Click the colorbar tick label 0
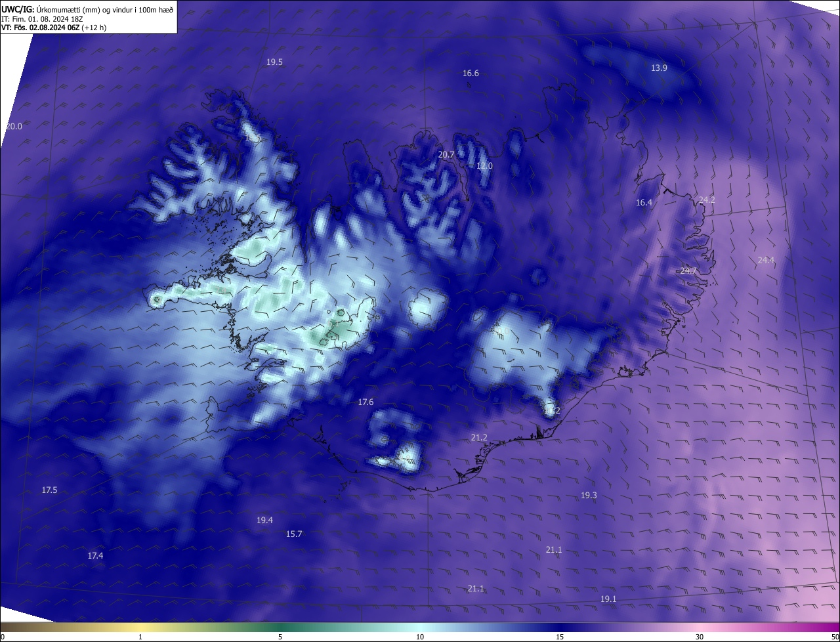The height and width of the screenshot is (642, 840). pyautogui.click(x=3, y=637)
